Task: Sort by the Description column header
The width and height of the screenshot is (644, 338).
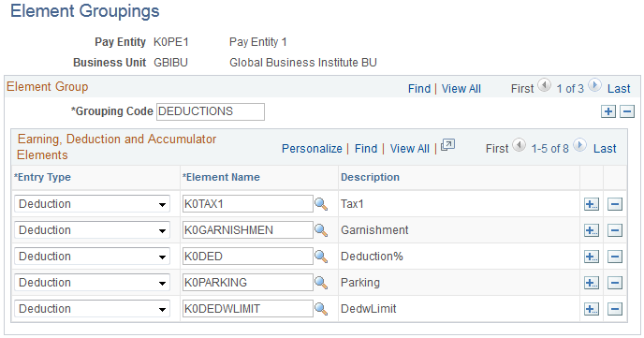Action: click(370, 177)
